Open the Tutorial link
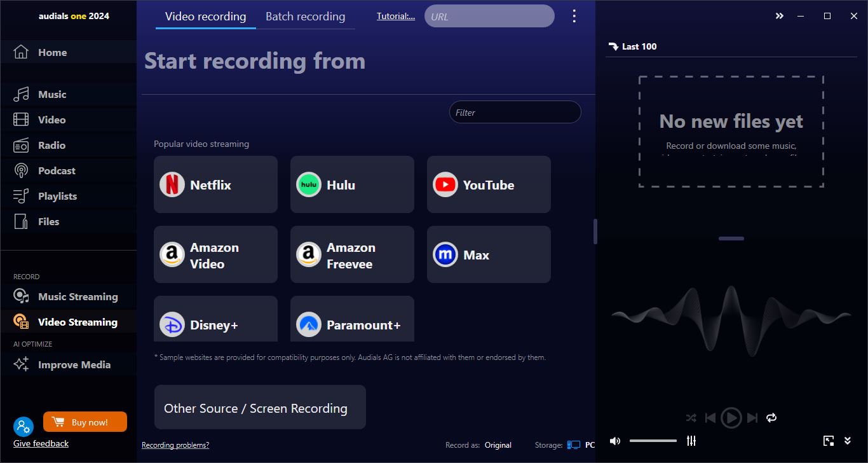868x463 pixels. point(395,17)
